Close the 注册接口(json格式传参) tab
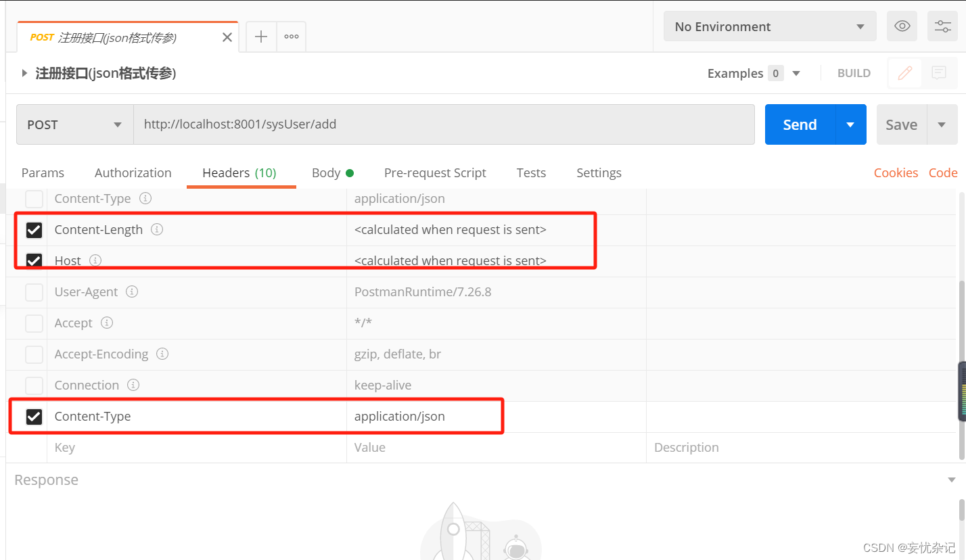Screen dimensions: 966x560 click(227, 38)
